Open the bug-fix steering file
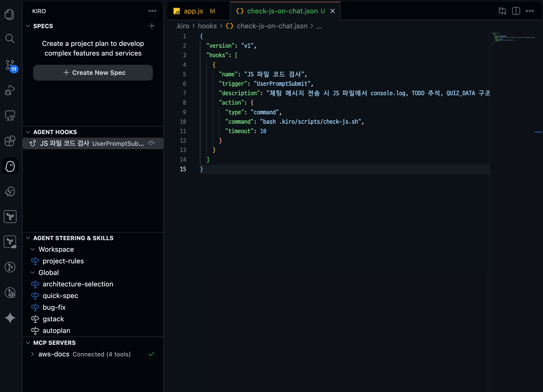 coord(93,307)
